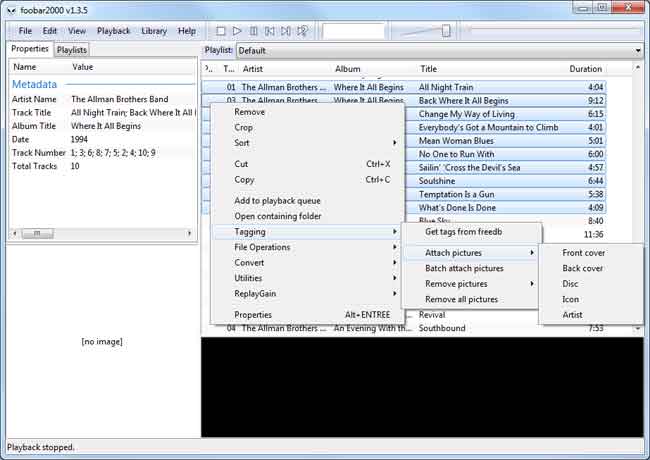Open the Playback menu
Viewport: 650px width, 460px height.
click(114, 31)
